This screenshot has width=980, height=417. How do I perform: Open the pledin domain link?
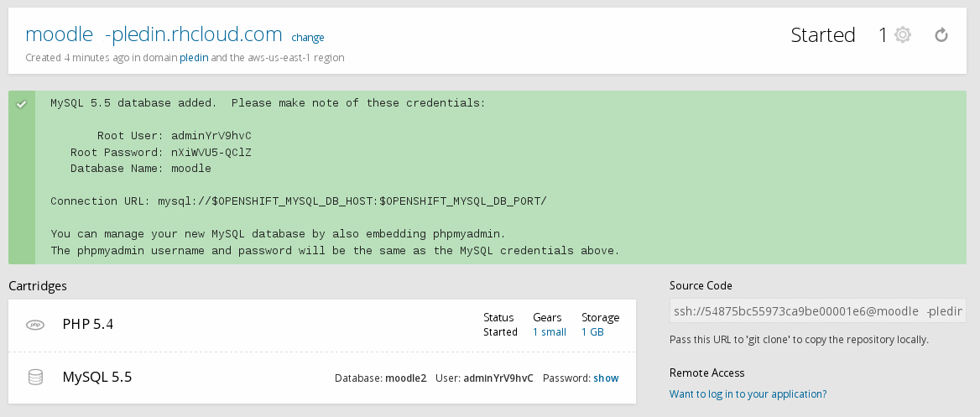pos(193,58)
